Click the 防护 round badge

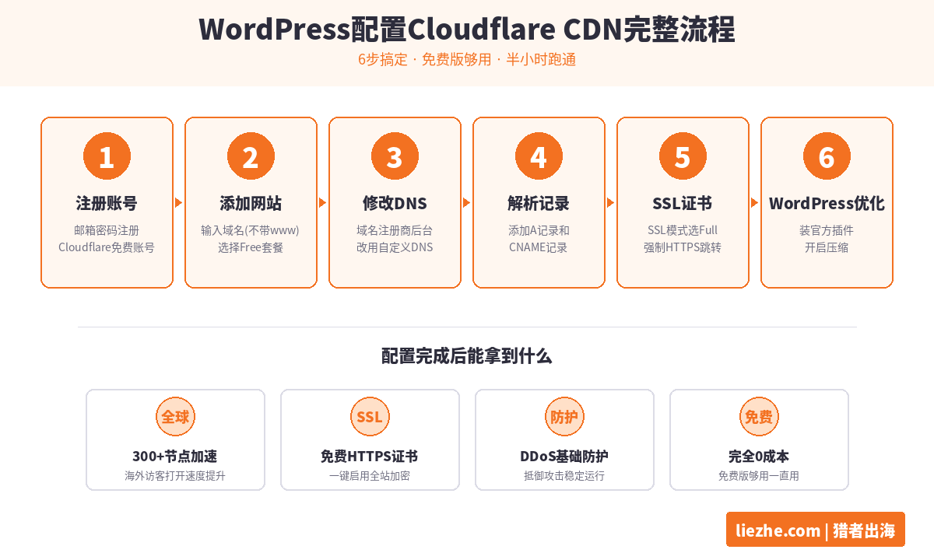564,417
